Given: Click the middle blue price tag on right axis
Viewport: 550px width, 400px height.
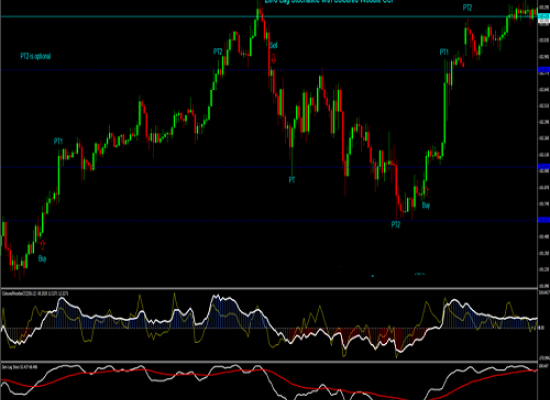Looking at the screenshot, I should pos(544,167).
